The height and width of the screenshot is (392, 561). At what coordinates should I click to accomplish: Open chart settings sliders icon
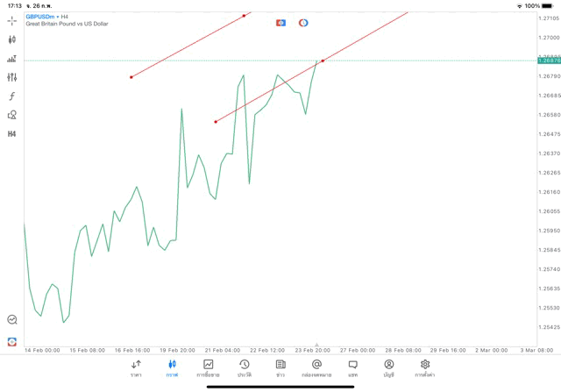tap(12, 77)
